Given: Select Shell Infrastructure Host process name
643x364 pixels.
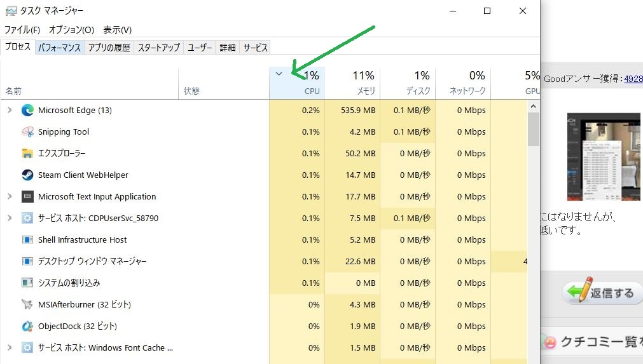Looking at the screenshot, I should [83, 240].
